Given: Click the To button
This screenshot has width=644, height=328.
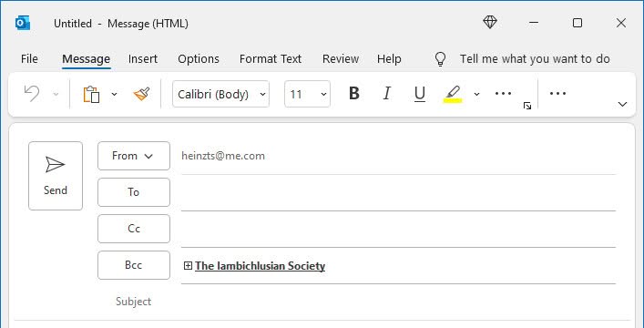Looking at the screenshot, I should [x=134, y=192].
